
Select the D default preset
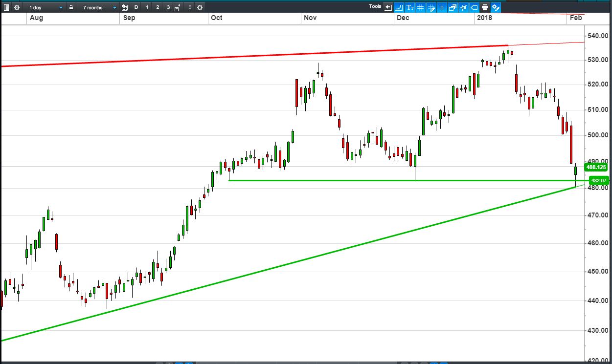136,7
